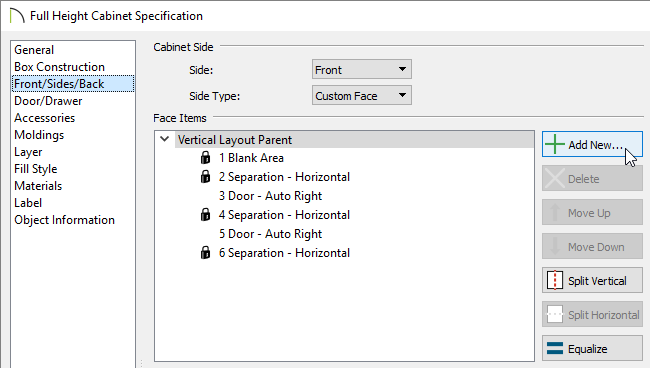The image size is (650, 368).
Task: Click the lock icon beside 2 Separation - Horizontal
Action: [205, 177]
